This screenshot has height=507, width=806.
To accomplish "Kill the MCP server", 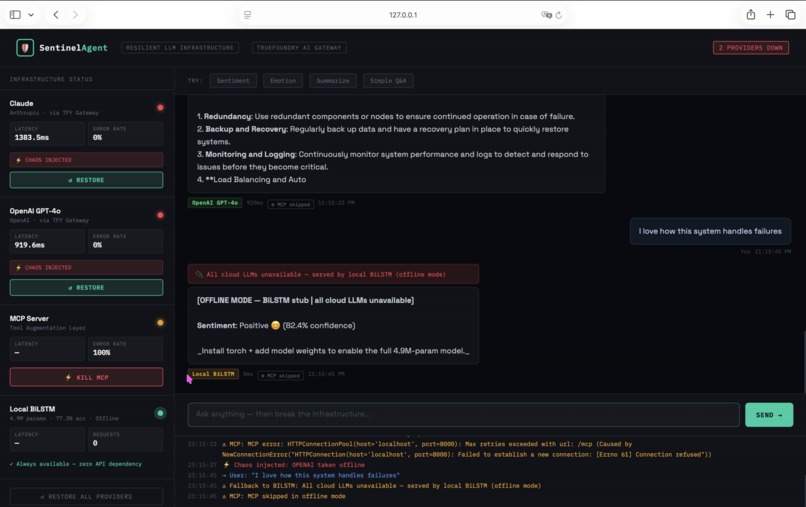I will pyautogui.click(x=86, y=377).
